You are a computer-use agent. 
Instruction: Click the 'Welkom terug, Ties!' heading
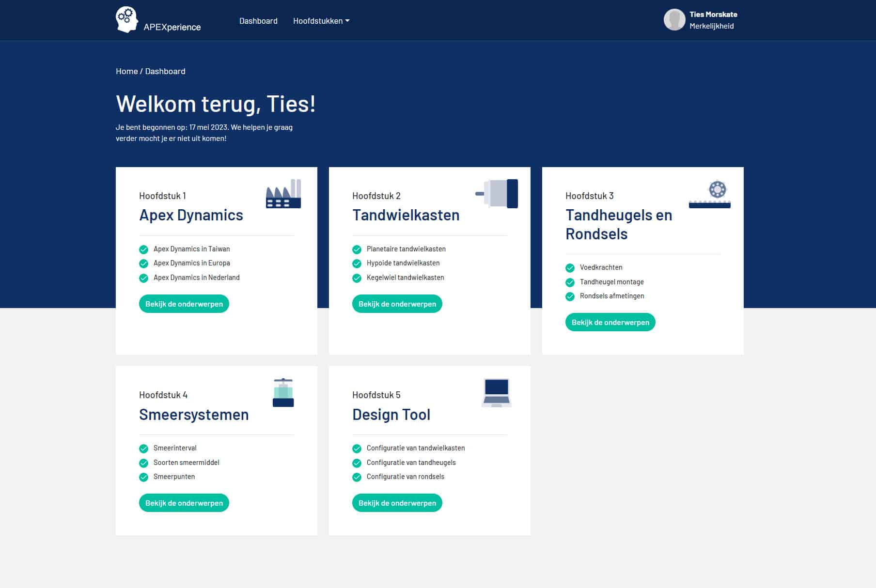tap(216, 104)
